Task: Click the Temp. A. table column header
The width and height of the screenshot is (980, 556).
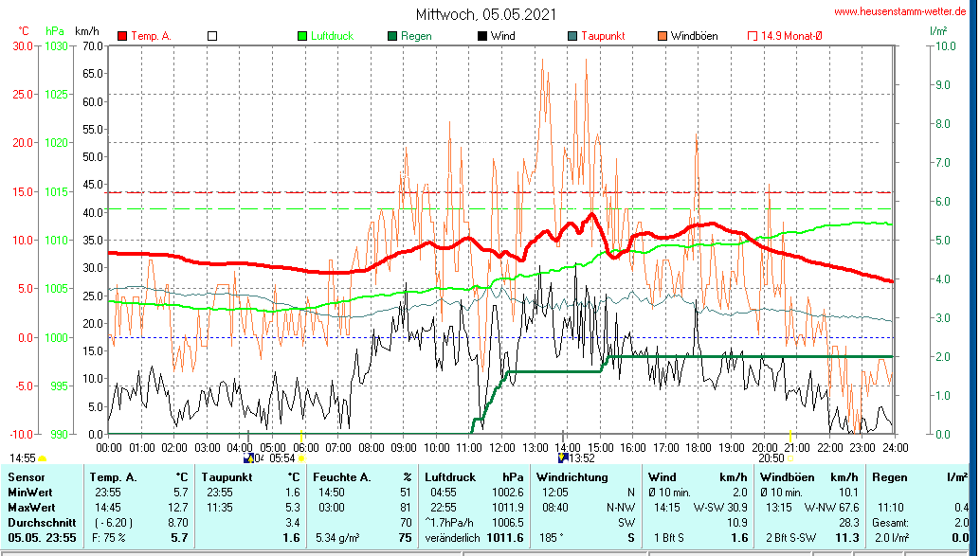Action: click(114, 477)
